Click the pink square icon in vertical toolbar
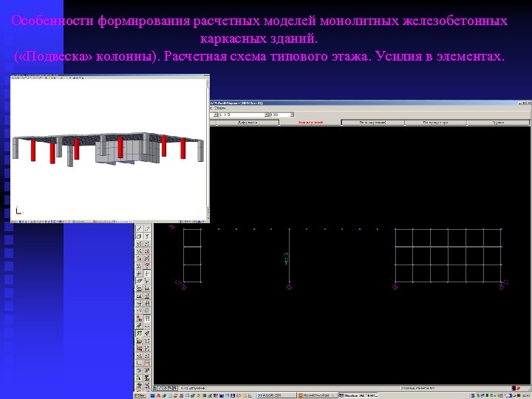This screenshot has width=532, height=399. coord(147,363)
